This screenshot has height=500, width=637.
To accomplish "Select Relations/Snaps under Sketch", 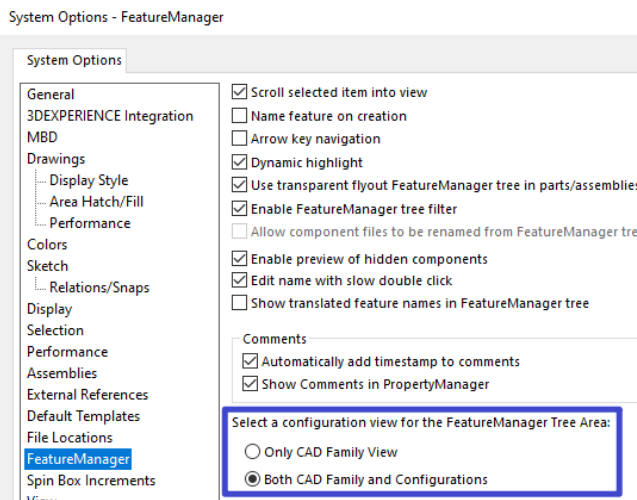I will coord(99,288).
